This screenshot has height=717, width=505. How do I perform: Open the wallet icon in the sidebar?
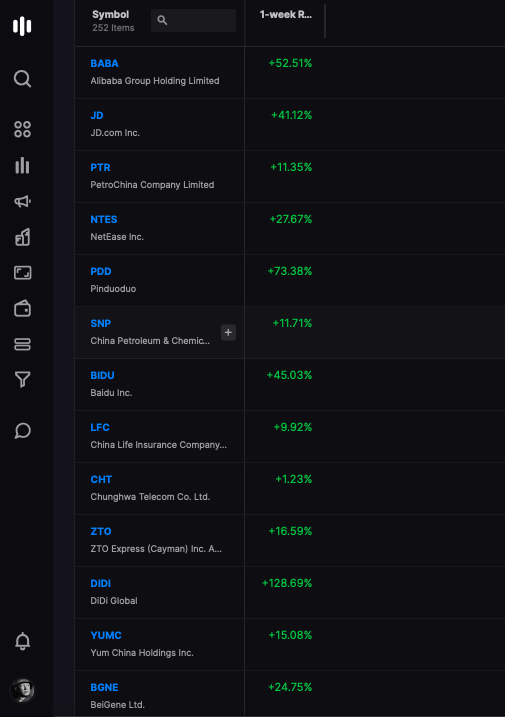22,308
